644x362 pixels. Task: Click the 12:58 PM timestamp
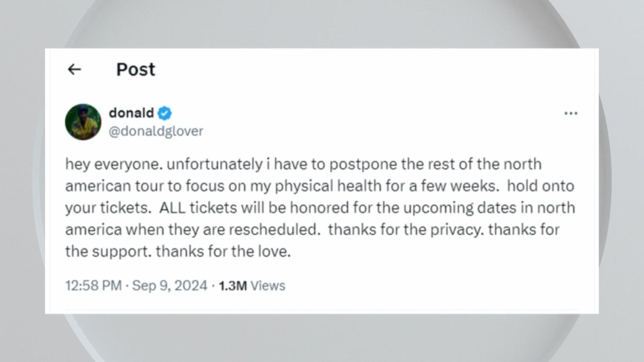click(93, 286)
